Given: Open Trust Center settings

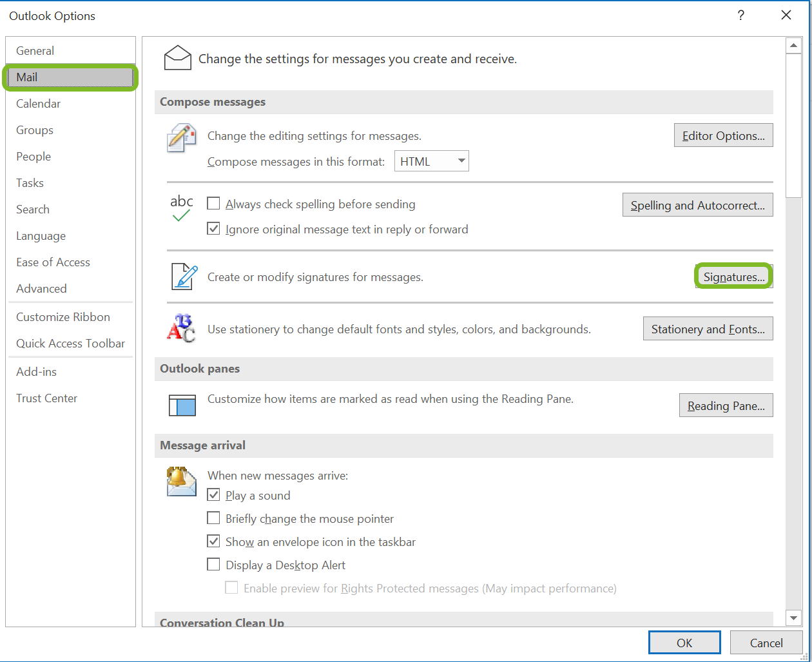Looking at the screenshot, I should 70,398.
